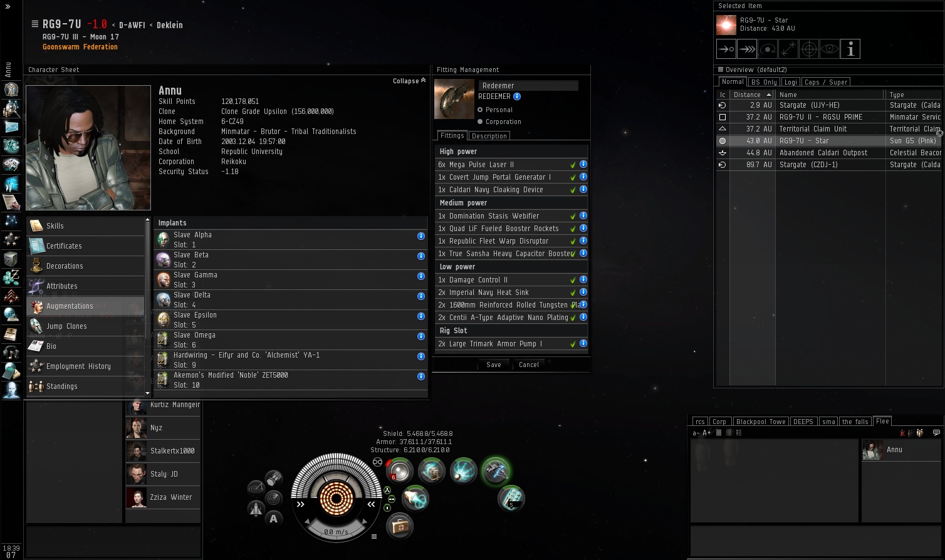Select the Corporation fitting radio button
Screen dimensions: 945x560
click(480, 122)
